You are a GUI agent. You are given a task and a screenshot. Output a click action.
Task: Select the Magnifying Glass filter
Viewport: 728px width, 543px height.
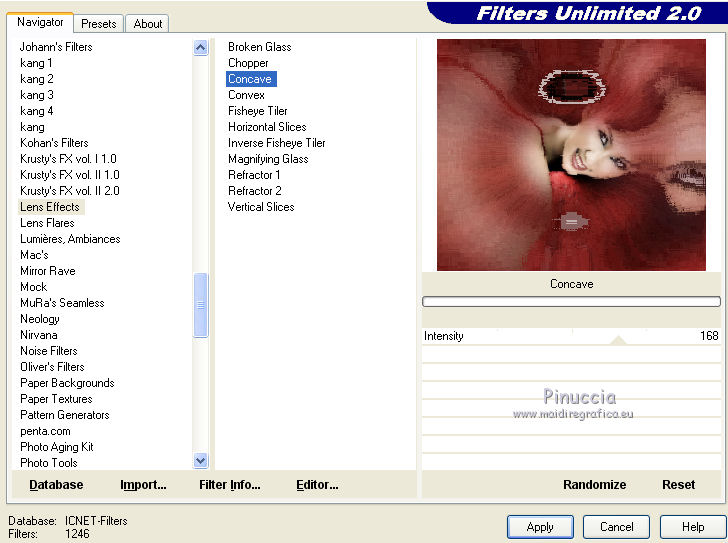[268, 159]
